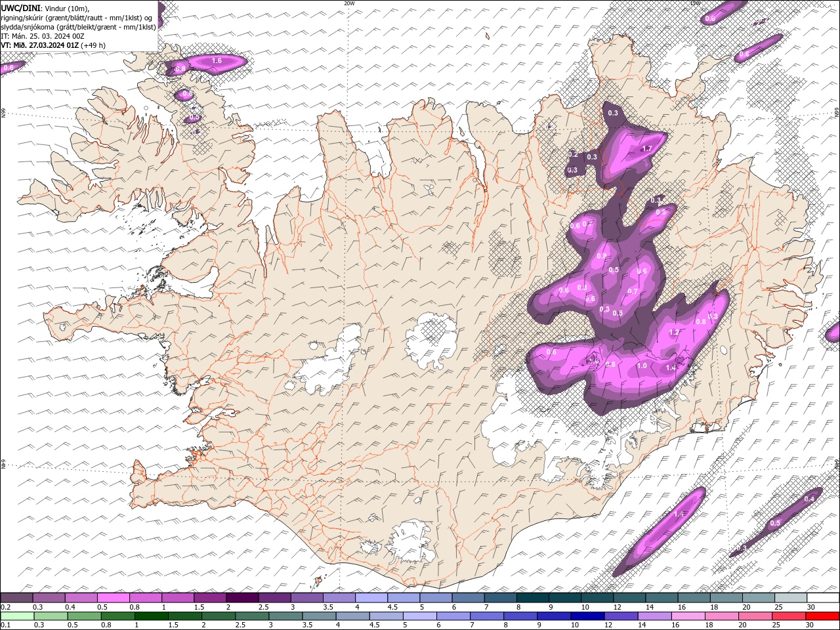The height and width of the screenshot is (630, 840).
Task: Pick the dark teal swatch labeled 8
Action: point(532,598)
